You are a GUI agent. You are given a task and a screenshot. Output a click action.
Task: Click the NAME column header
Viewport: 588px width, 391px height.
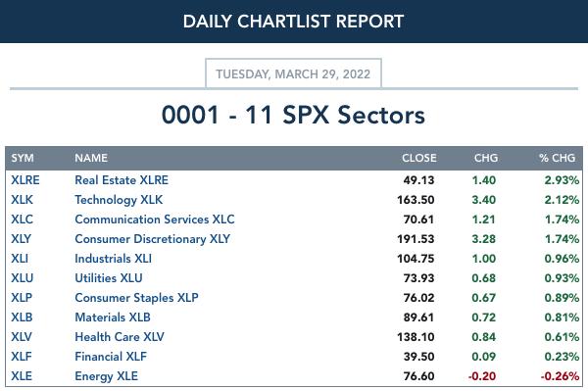[x=91, y=158]
